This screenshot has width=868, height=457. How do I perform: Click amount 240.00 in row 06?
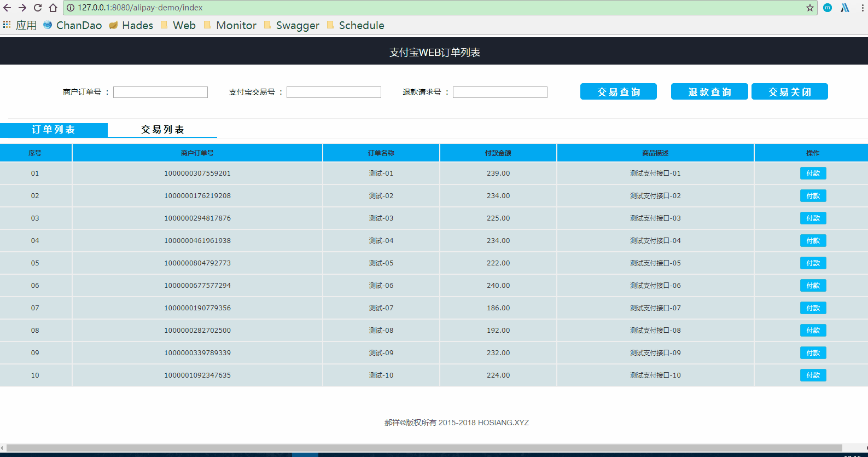[x=498, y=286]
